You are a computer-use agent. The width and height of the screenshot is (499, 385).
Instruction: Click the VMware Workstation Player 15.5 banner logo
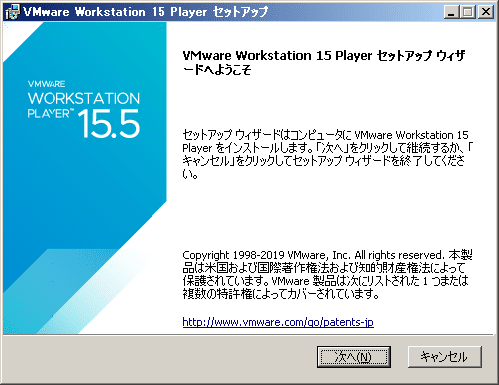83,109
